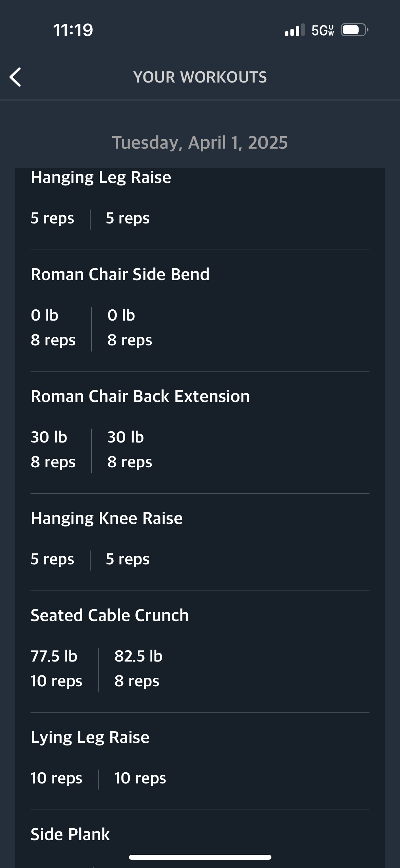Open the Side Plank exercise

click(x=70, y=834)
